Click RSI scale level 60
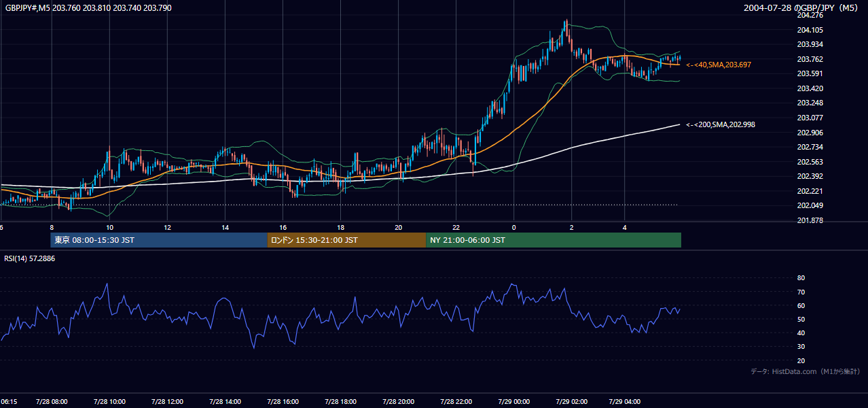The width and height of the screenshot is (868, 408). pos(801,305)
